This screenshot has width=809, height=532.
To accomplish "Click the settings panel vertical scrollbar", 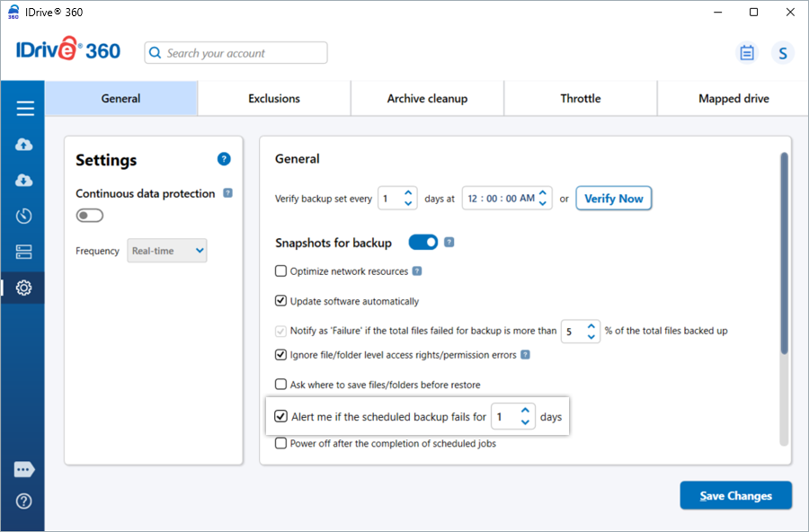I will point(784,252).
